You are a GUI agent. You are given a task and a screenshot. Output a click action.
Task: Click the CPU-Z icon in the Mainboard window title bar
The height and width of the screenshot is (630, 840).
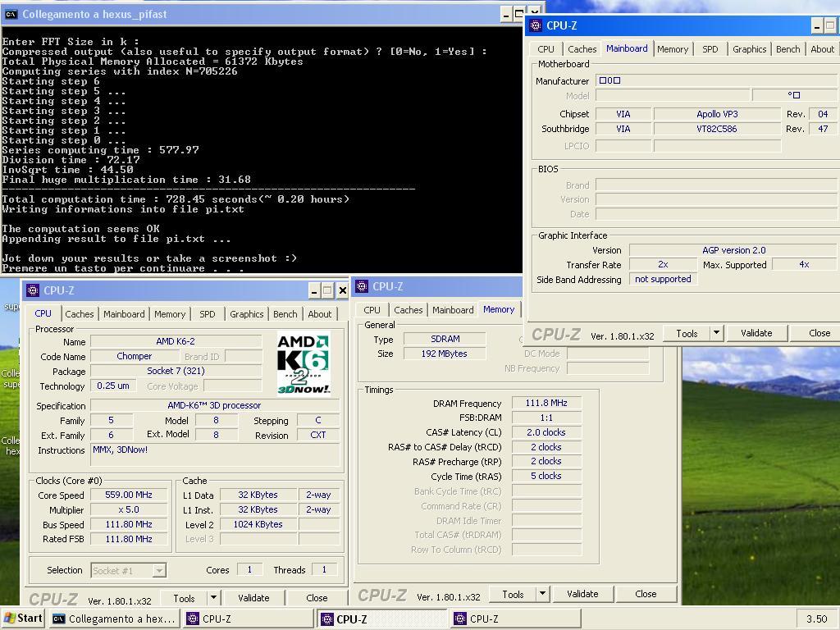tap(535, 25)
